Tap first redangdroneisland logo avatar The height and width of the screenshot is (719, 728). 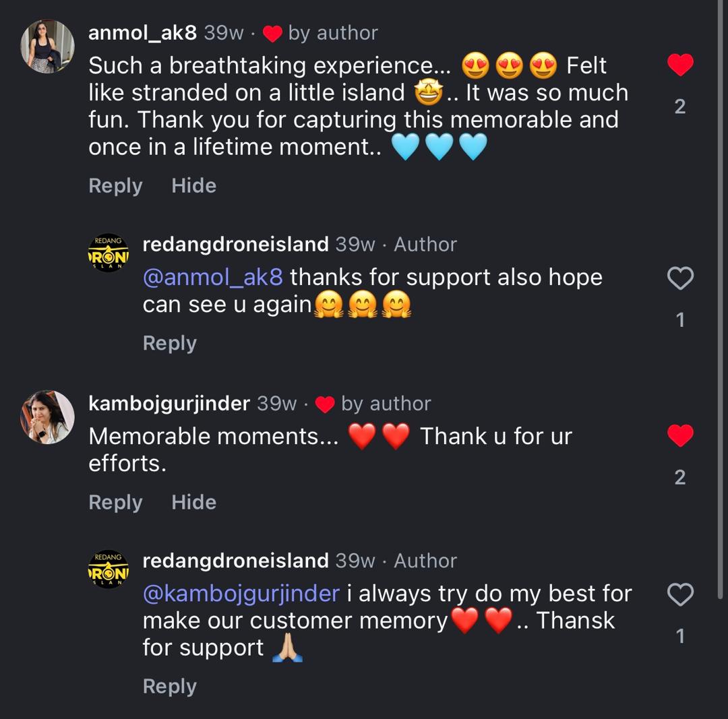pos(109,253)
